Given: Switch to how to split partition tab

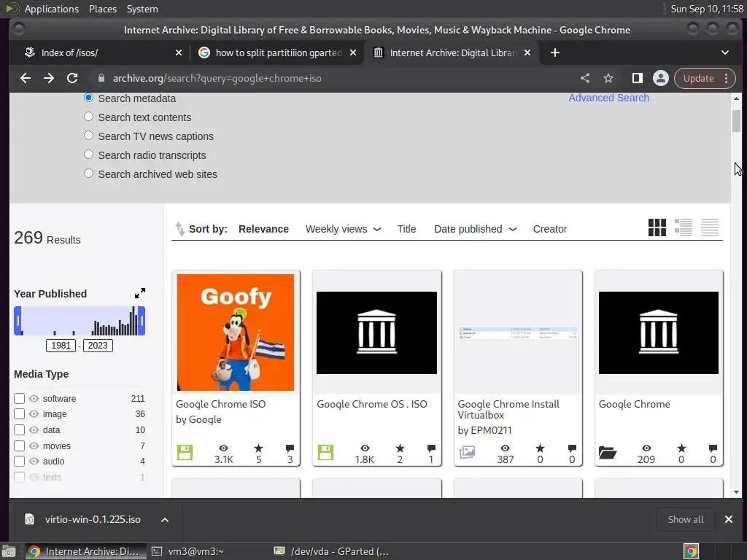Looking at the screenshot, I should (276, 52).
